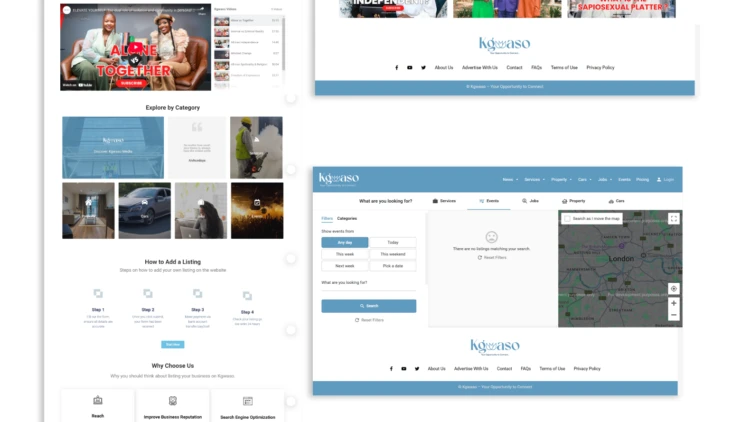Viewport: 750px width, 422px height.
Task: Open Twitter icon in the upper footer
Action: pyautogui.click(x=423, y=67)
